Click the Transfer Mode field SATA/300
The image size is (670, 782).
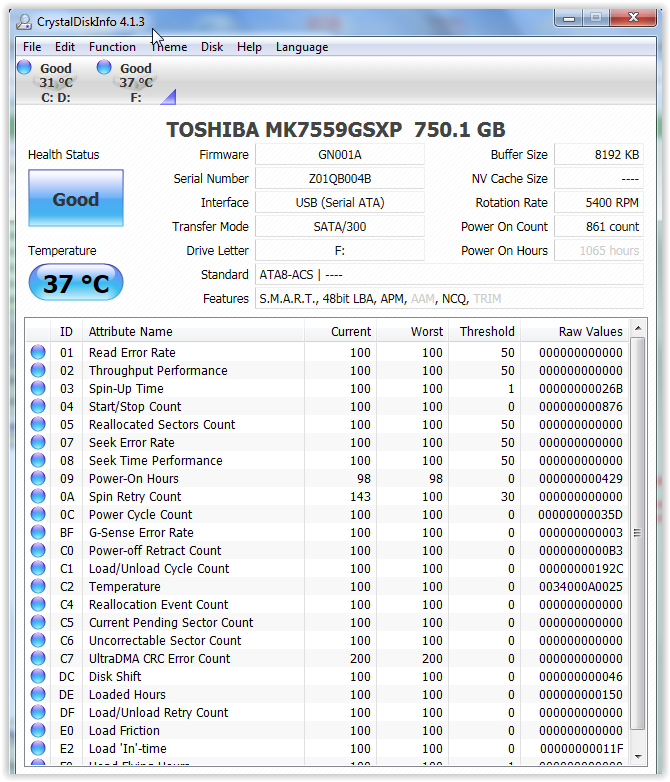tap(340, 226)
